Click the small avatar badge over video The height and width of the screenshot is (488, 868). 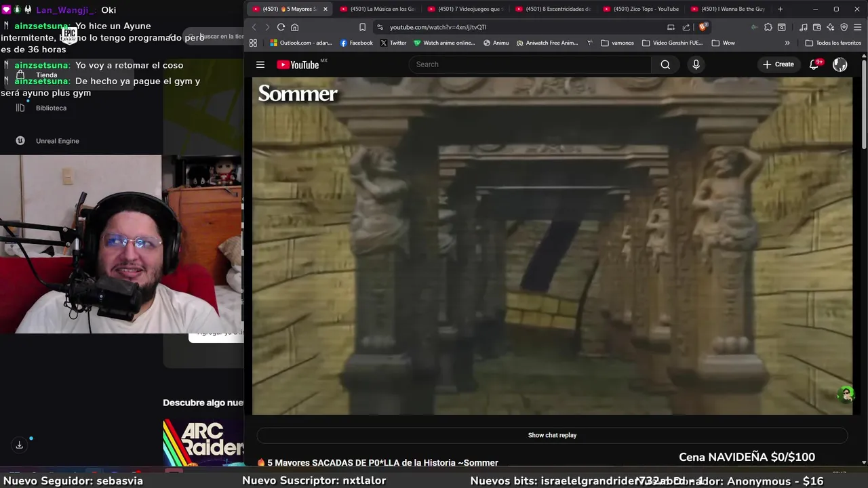point(846,394)
